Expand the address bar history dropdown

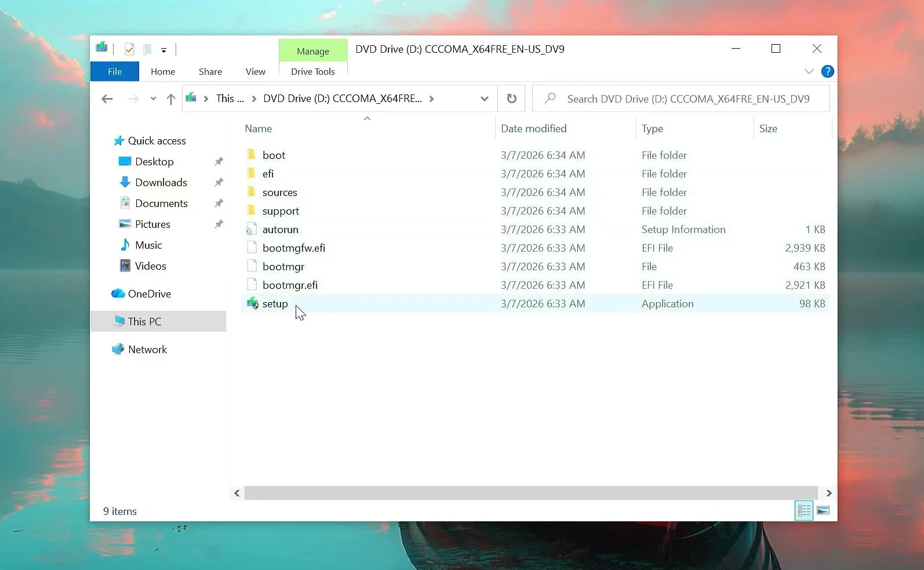(x=485, y=99)
